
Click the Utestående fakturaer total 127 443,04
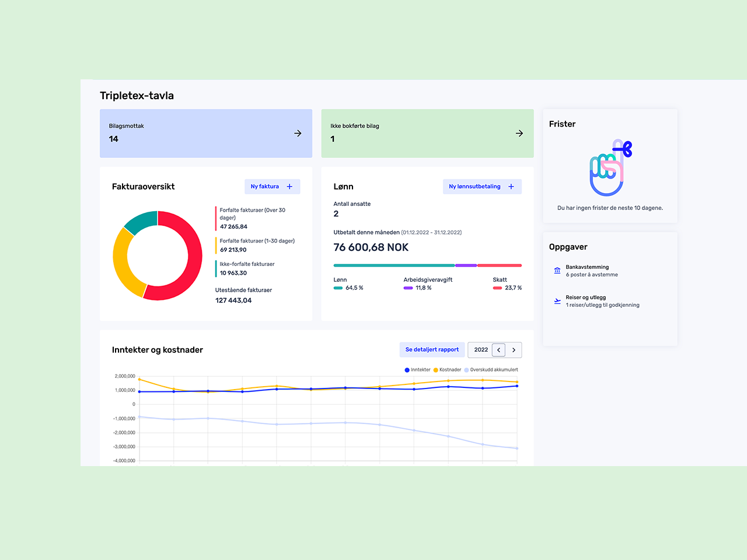233,300
